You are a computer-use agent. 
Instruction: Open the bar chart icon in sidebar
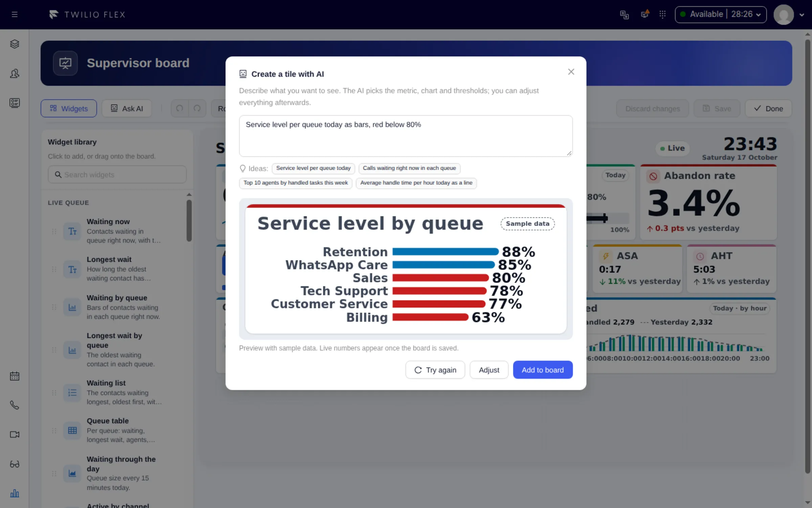point(15,493)
